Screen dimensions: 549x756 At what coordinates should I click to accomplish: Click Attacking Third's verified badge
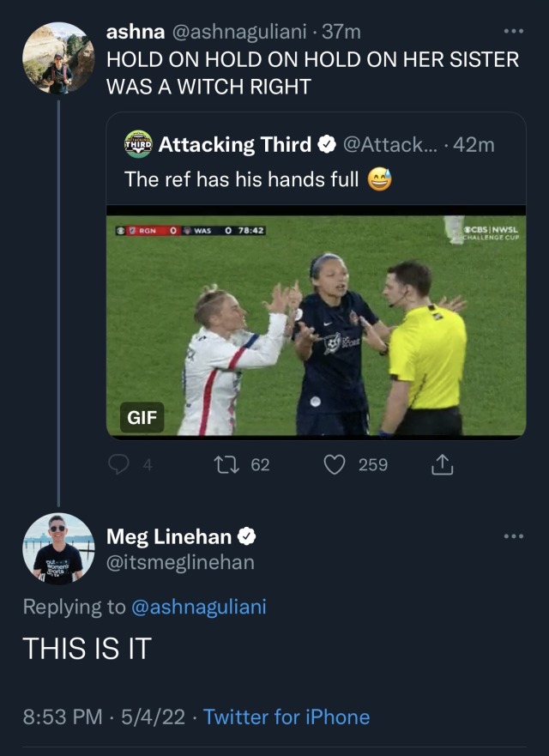(326, 145)
